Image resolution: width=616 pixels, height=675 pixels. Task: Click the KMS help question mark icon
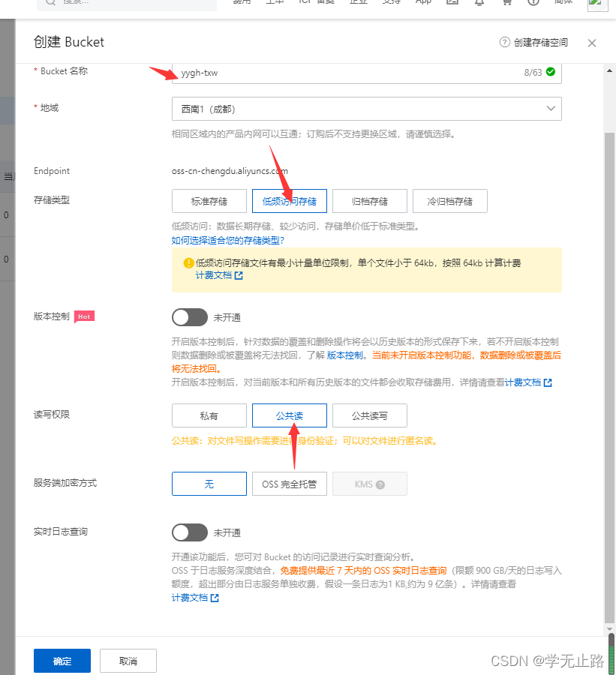(x=380, y=484)
